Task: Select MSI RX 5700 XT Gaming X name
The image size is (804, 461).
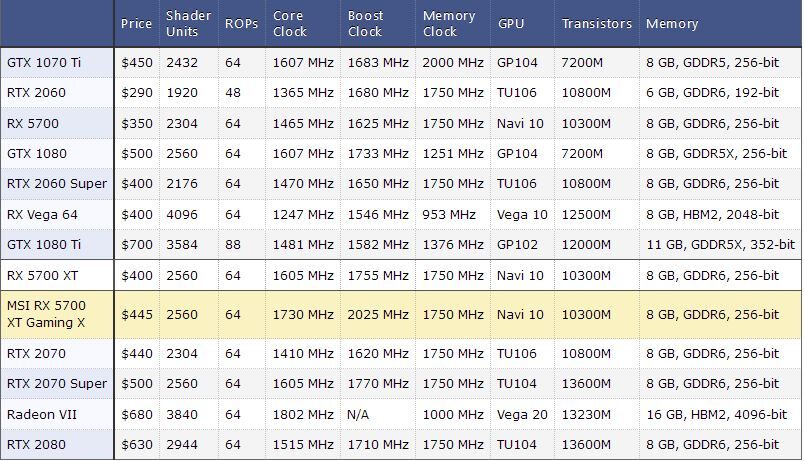Action: coord(46,314)
